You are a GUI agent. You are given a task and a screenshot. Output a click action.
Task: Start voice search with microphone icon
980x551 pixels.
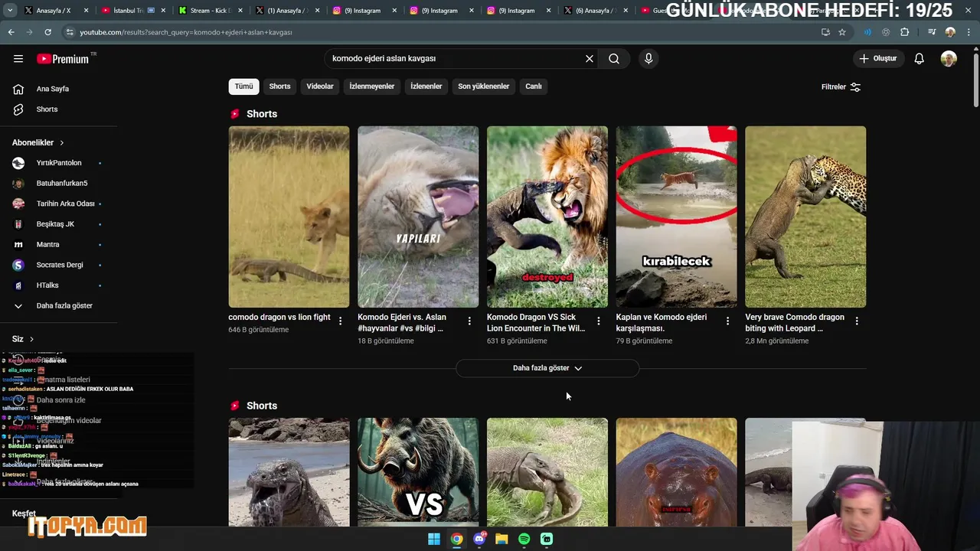[x=648, y=59]
